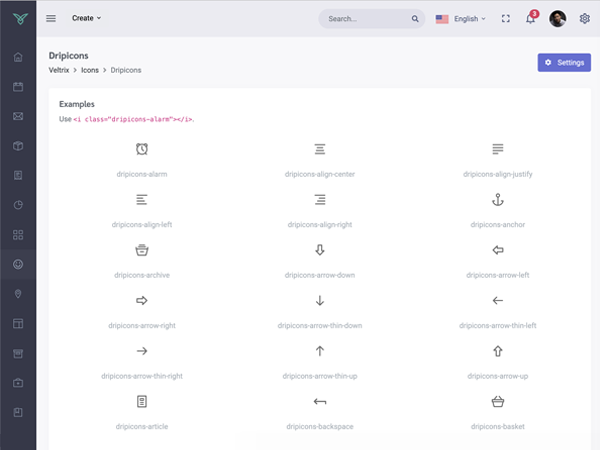The height and width of the screenshot is (450, 600).
Task: Click the dripicons-alarm label text
Action: click(142, 174)
